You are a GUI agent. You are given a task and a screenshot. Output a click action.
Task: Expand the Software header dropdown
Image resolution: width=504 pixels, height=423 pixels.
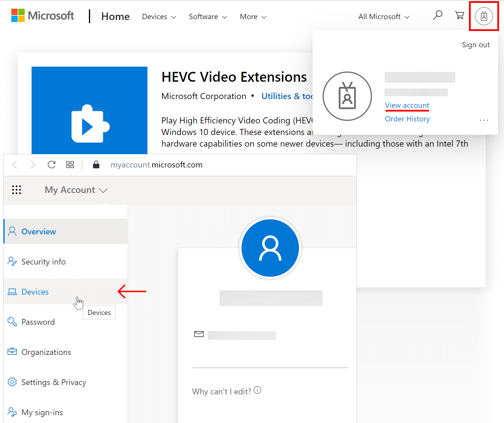208,17
